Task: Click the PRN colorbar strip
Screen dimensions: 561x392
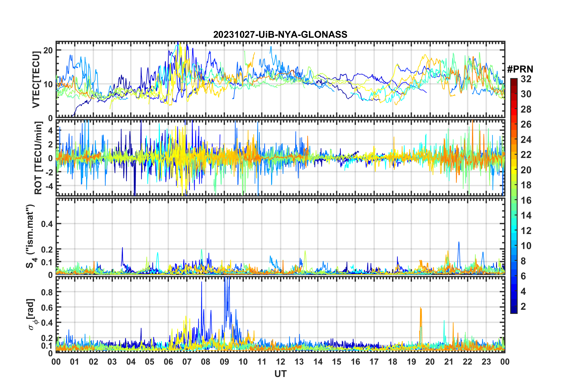Action: (514, 196)
